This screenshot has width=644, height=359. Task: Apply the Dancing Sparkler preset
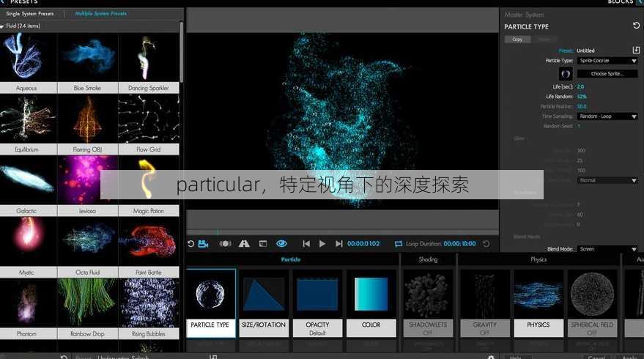(149, 63)
